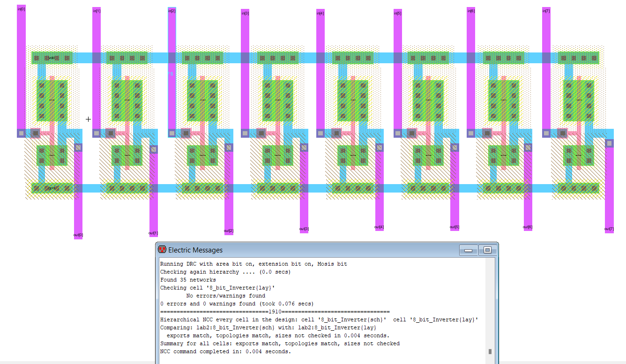Select the metal via pin at in[1] wire bottom
Screen dimensions: 626x364
click(97, 133)
